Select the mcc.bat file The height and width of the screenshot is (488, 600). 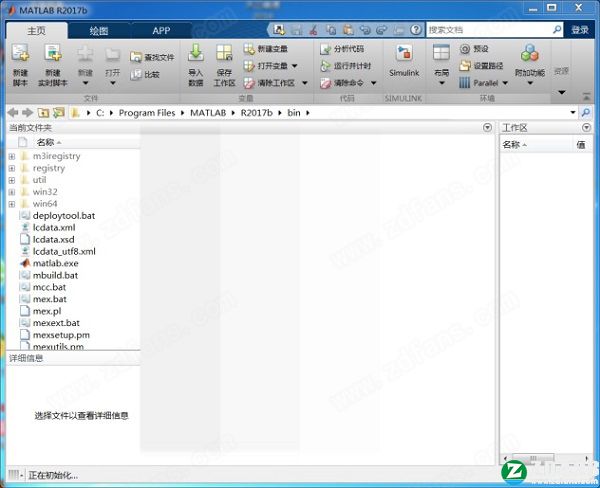tap(49, 287)
